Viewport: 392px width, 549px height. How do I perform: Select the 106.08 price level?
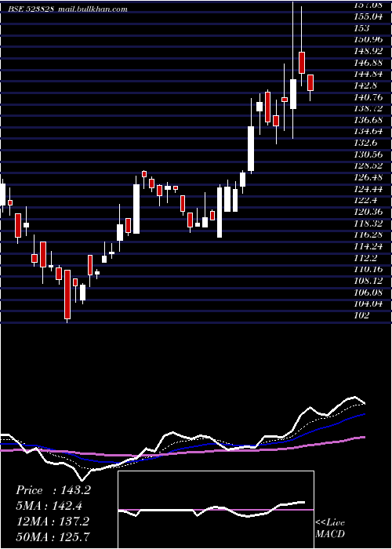click(x=368, y=292)
